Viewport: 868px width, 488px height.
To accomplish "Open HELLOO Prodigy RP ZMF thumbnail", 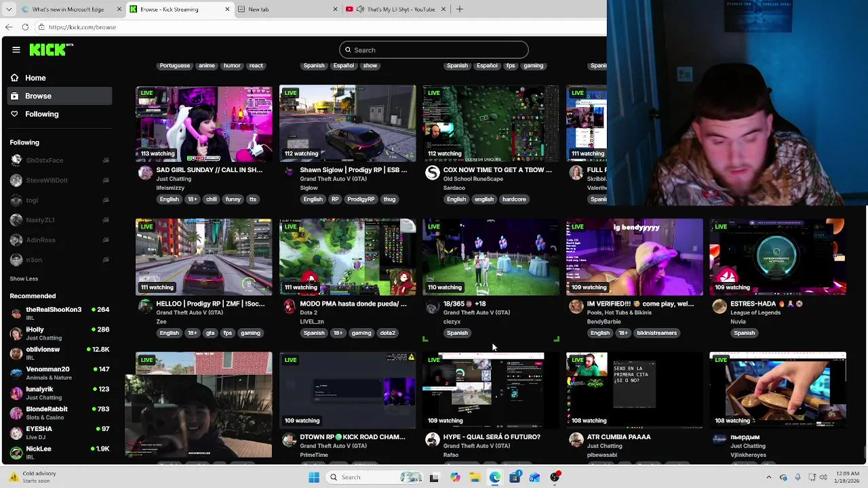I will pyautogui.click(x=203, y=257).
